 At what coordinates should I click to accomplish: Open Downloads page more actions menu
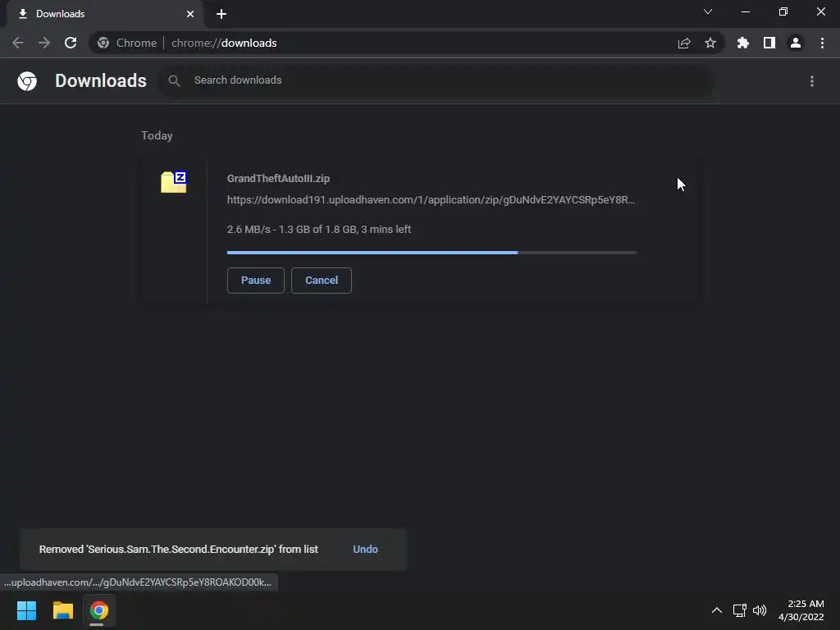(812, 81)
